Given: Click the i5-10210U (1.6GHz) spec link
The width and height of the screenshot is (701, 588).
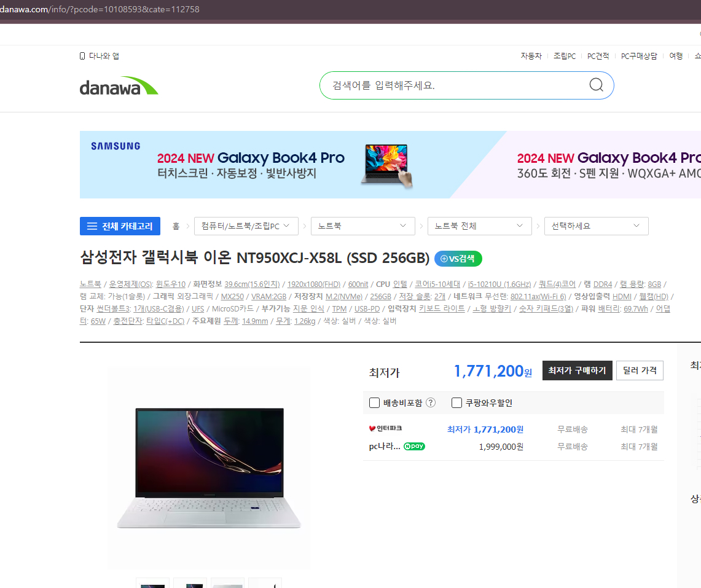Looking at the screenshot, I should [x=499, y=284].
